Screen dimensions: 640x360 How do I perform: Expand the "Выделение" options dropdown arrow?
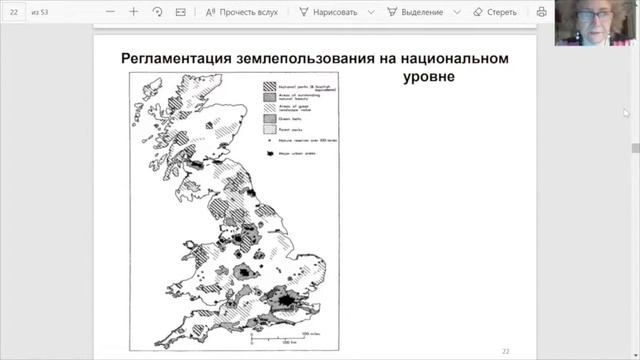click(457, 12)
